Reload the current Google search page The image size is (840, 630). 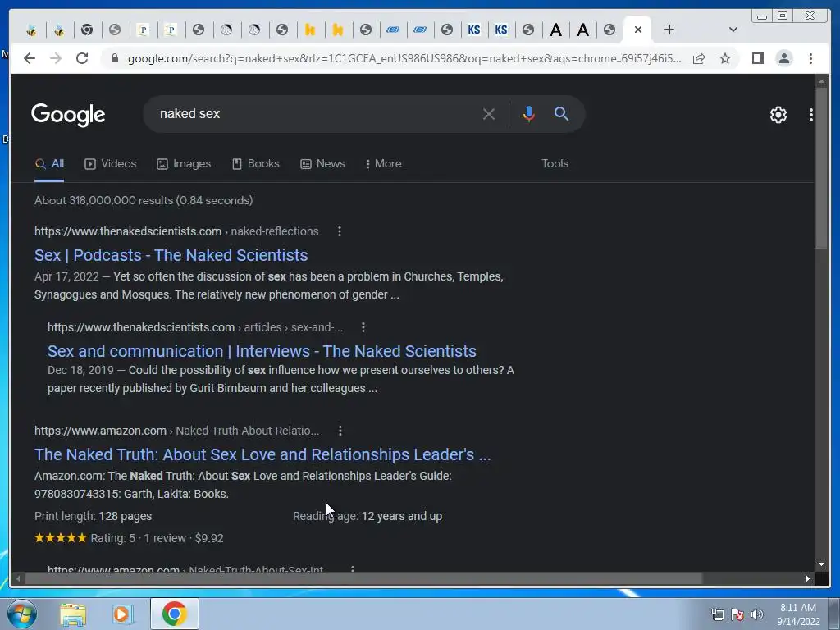[x=82, y=58]
